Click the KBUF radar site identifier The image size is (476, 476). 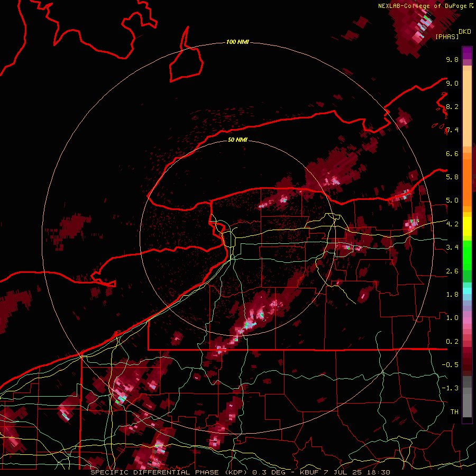[309, 472]
